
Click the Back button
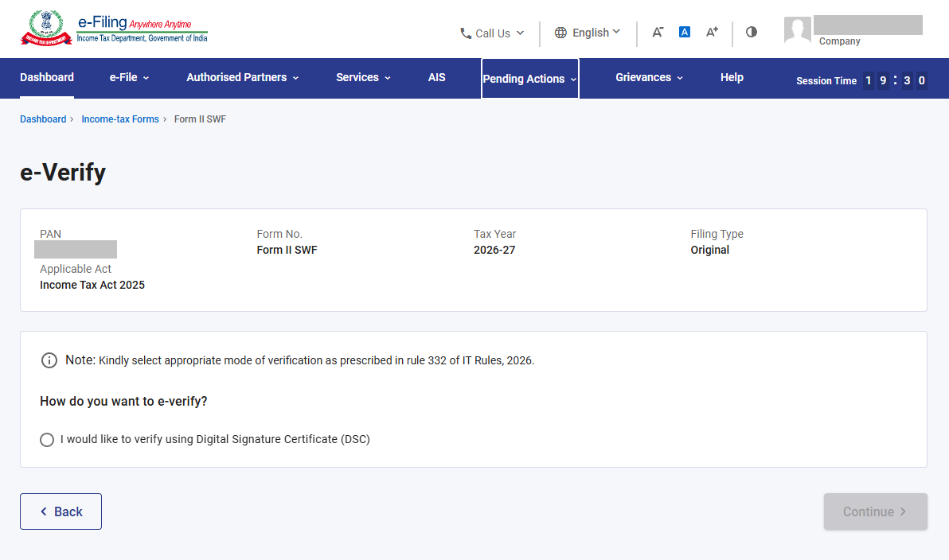pyautogui.click(x=61, y=511)
